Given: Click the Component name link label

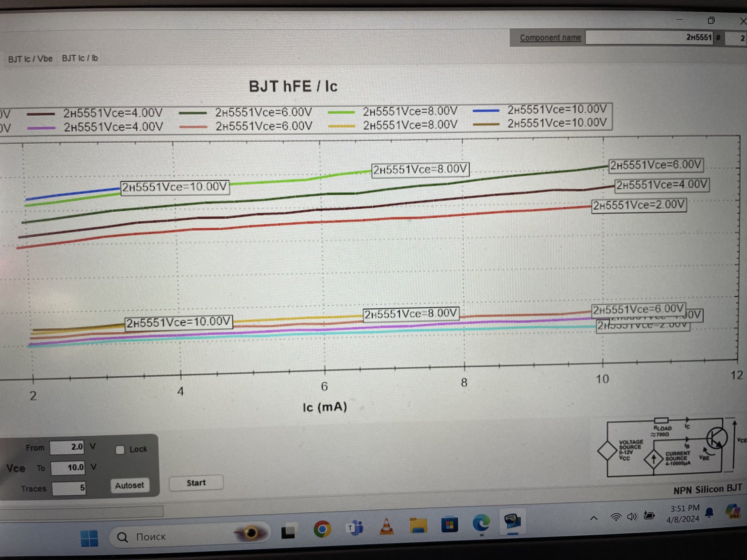Looking at the screenshot, I should click(550, 38).
